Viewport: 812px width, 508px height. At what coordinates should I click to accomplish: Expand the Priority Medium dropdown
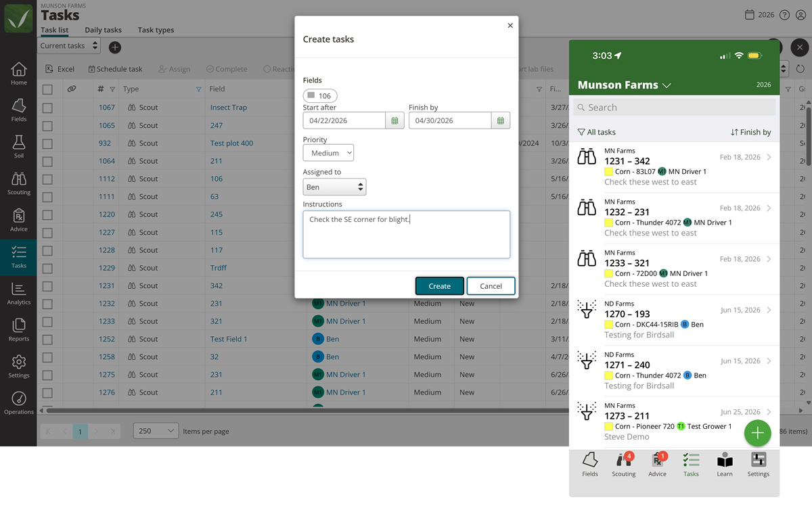tap(328, 153)
